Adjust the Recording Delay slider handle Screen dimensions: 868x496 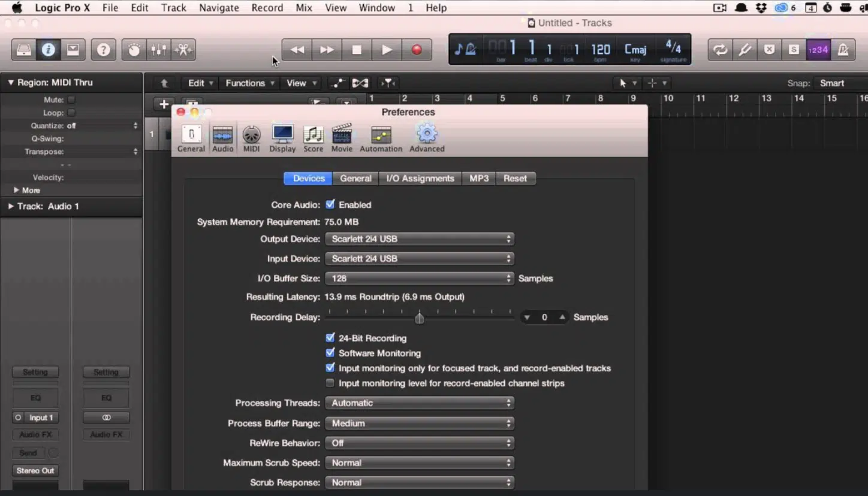pos(420,317)
